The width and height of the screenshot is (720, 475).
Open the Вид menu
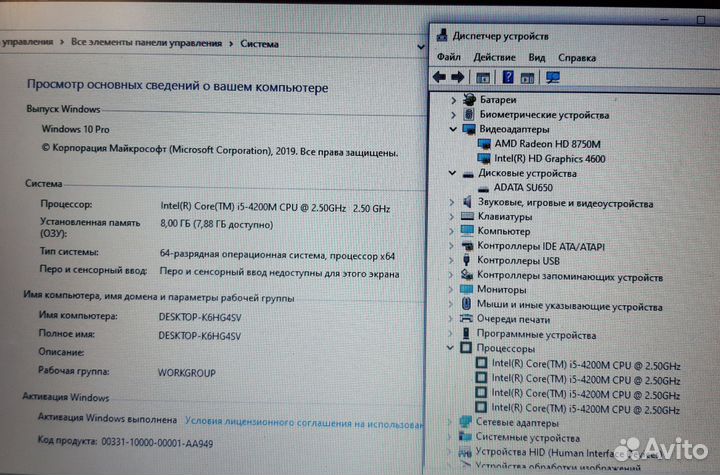(x=536, y=57)
